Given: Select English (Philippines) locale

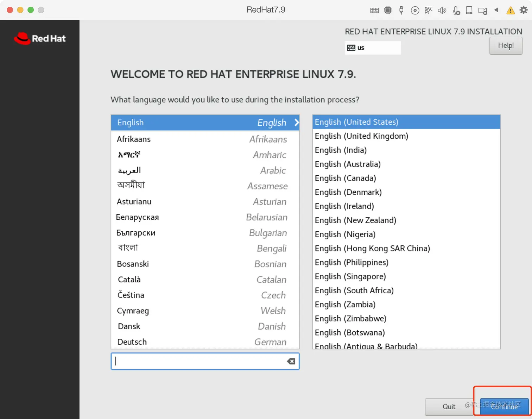Looking at the screenshot, I should coord(406,263).
